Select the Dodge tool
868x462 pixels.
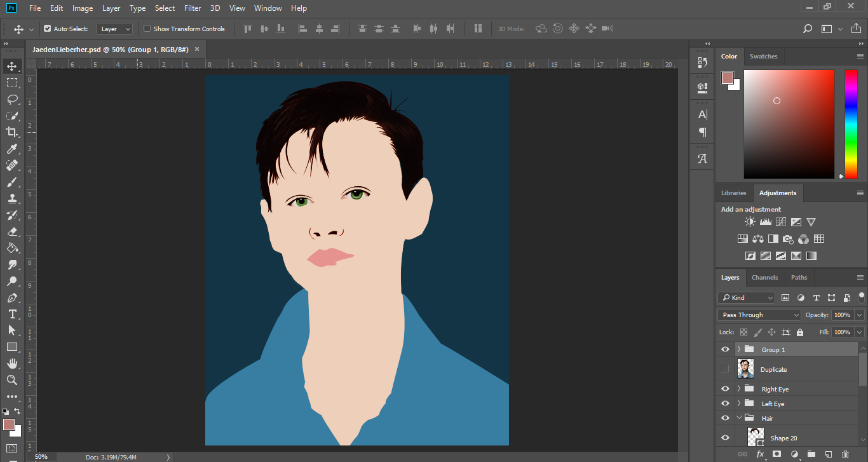pos(11,281)
